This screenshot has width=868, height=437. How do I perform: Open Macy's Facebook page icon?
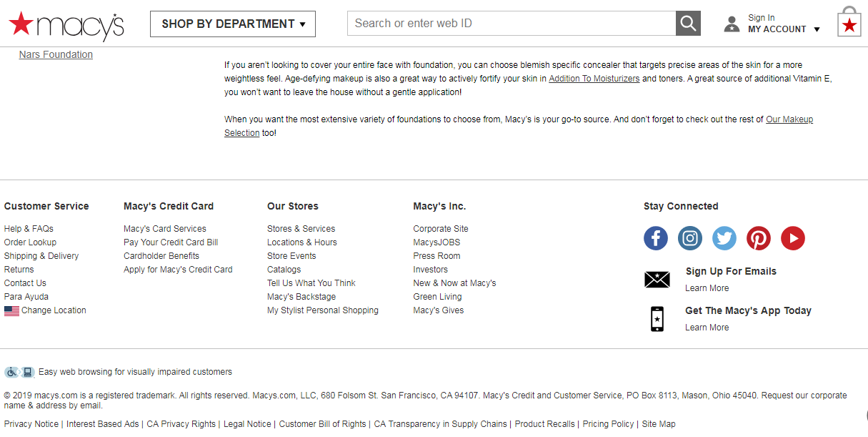[656, 238]
